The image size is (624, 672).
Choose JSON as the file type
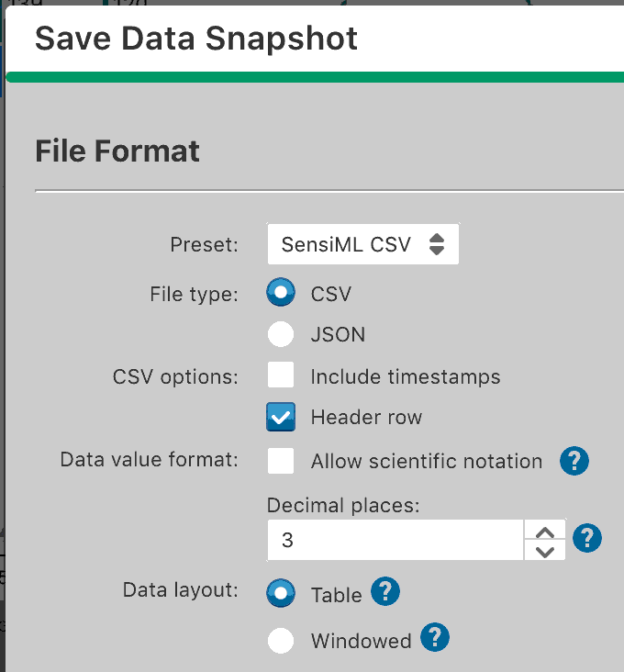[281, 334]
